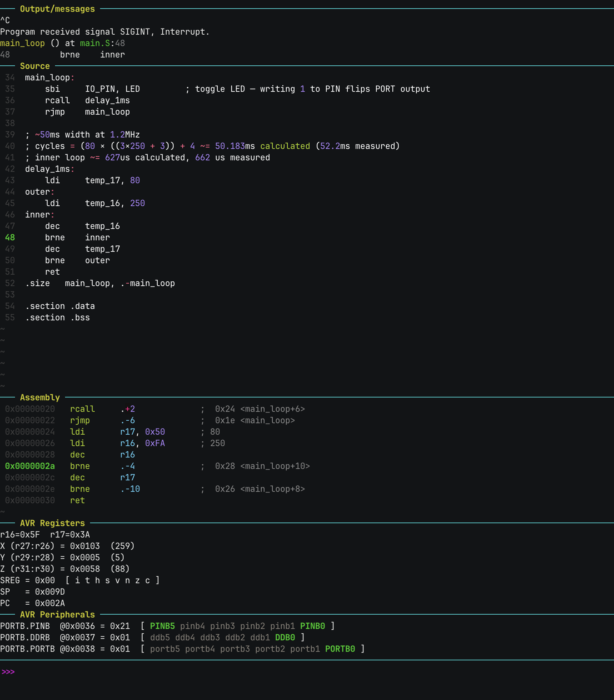Screen dimensions: 614x700
Task: Click the dimmed 'portb2' bit flag
Action: [x=270, y=649]
